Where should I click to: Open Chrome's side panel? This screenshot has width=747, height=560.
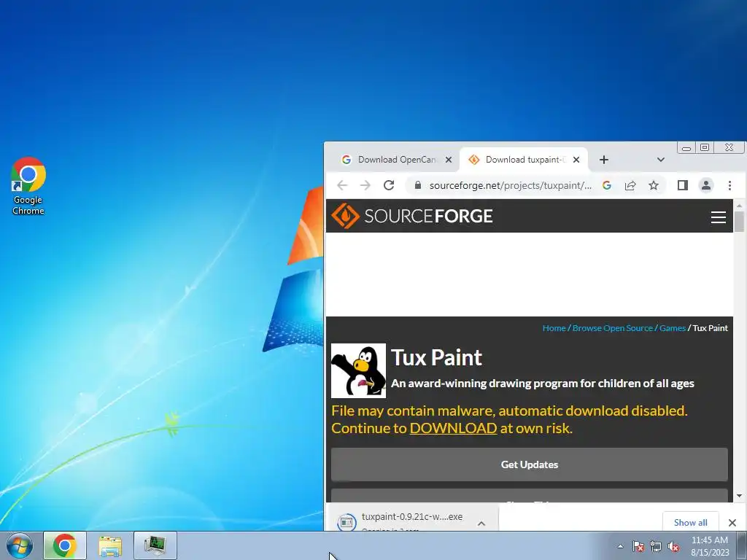click(x=683, y=185)
